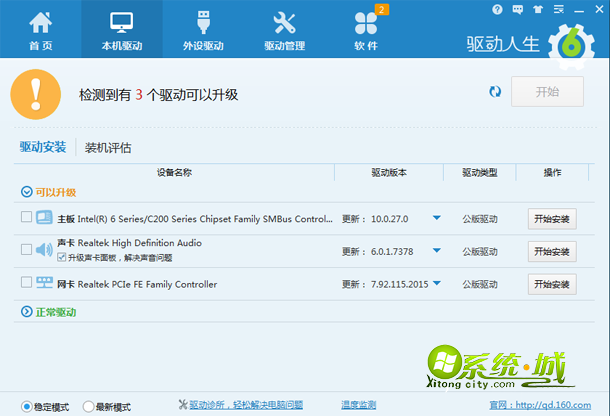
Task: Click 开始安装 for Realtek audio
Action: tap(552, 252)
